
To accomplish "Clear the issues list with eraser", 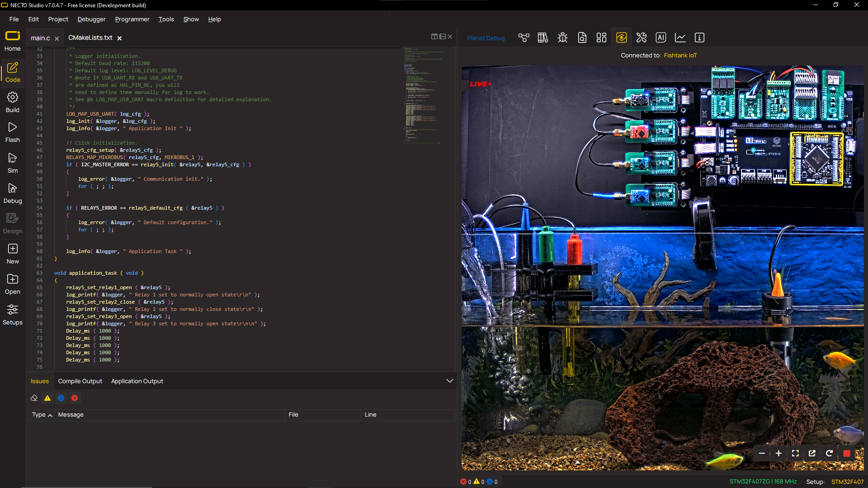I will tap(34, 398).
